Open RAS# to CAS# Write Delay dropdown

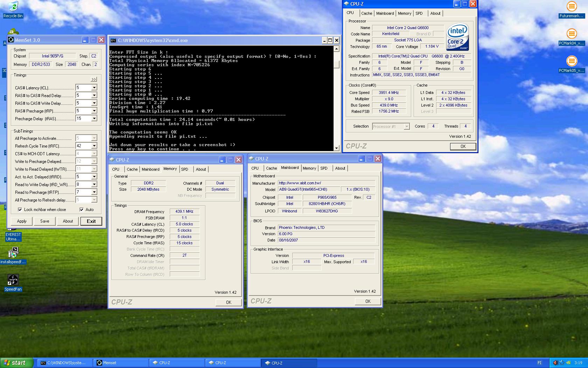coord(94,103)
